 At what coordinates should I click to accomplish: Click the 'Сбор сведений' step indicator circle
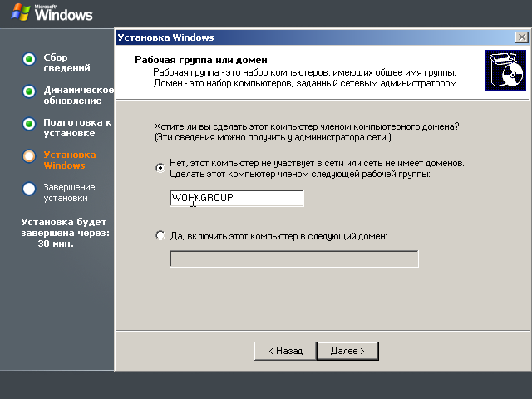[29, 59]
